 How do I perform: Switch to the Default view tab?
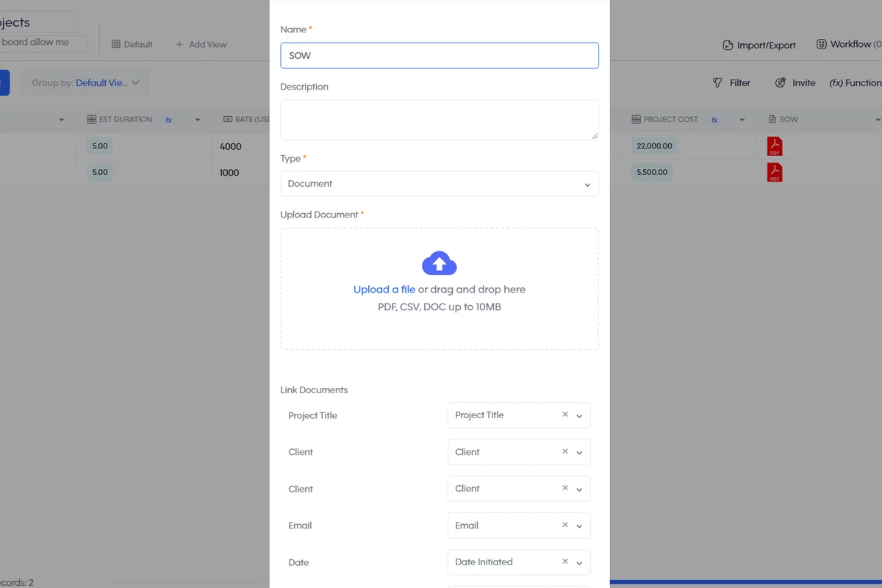tap(132, 44)
